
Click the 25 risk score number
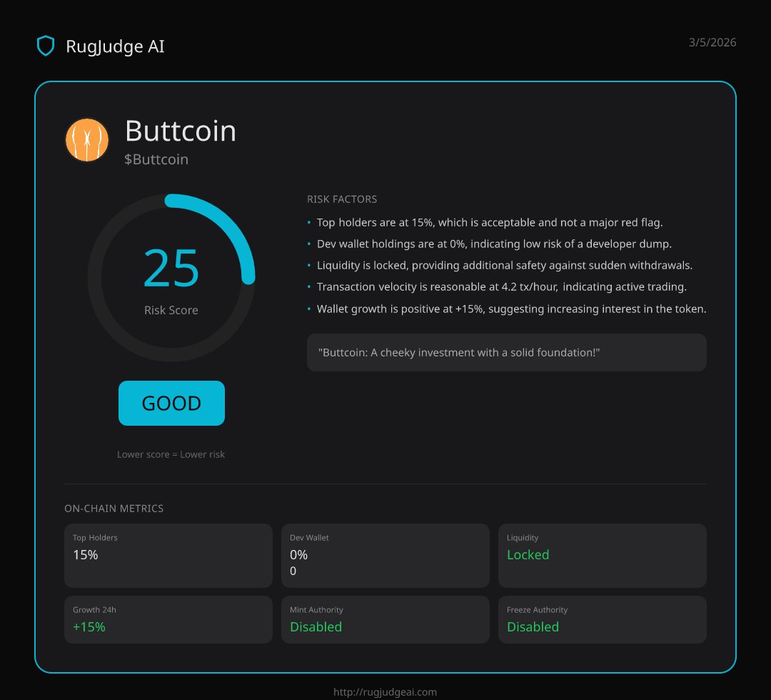[x=171, y=268]
